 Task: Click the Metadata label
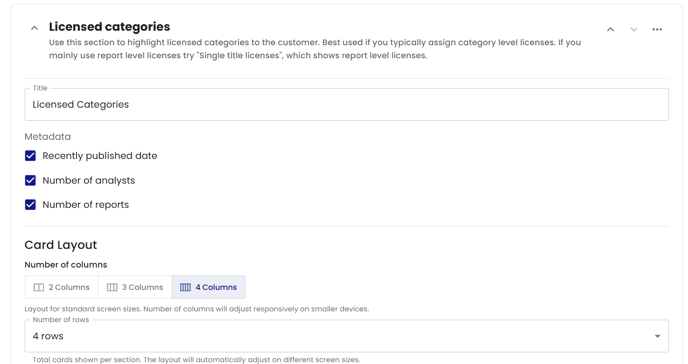click(x=47, y=137)
